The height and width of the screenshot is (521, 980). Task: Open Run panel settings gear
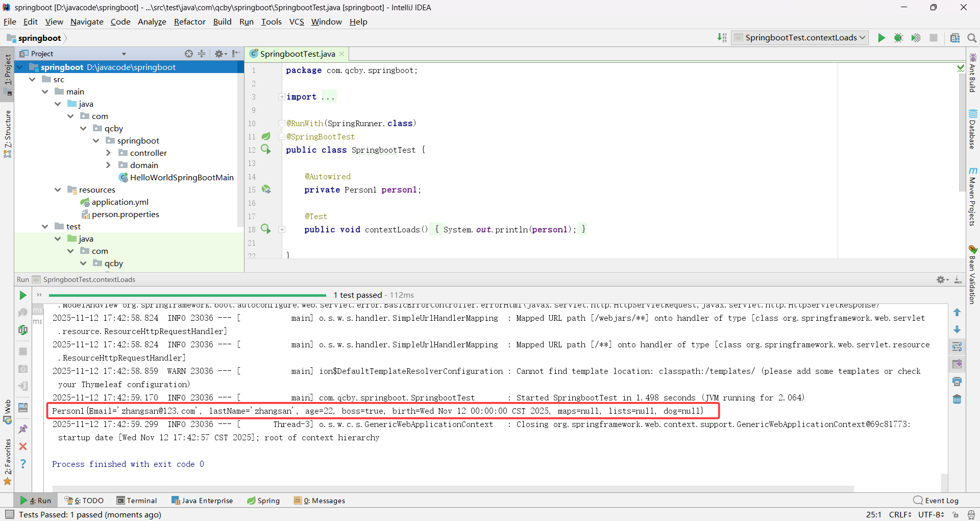coord(942,280)
